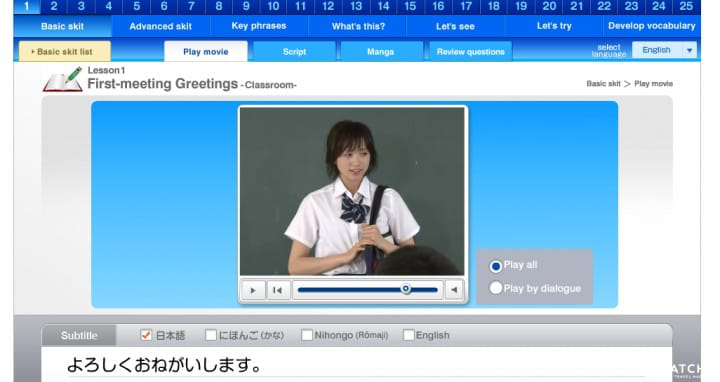Click the Basic skit breadcrumb link

(x=603, y=84)
